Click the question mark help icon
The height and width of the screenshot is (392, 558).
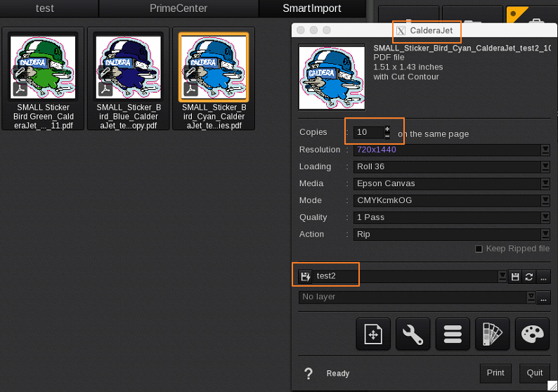[x=308, y=374]
